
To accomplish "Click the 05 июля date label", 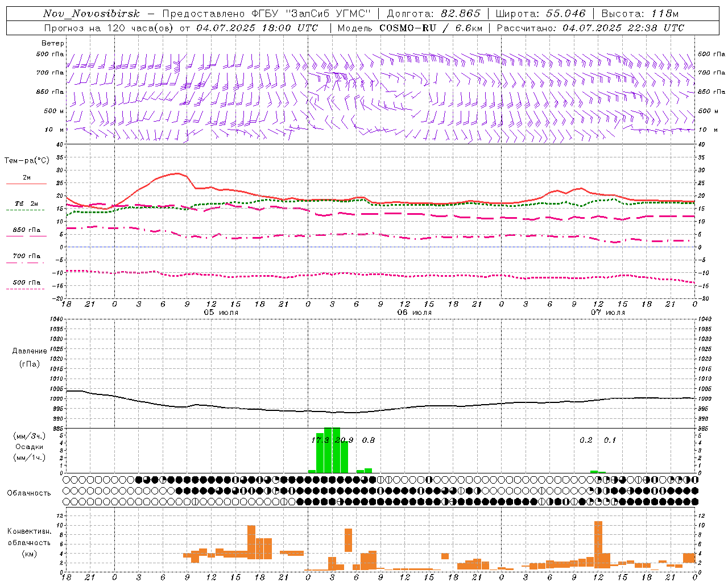I will (x=222, y=313).
